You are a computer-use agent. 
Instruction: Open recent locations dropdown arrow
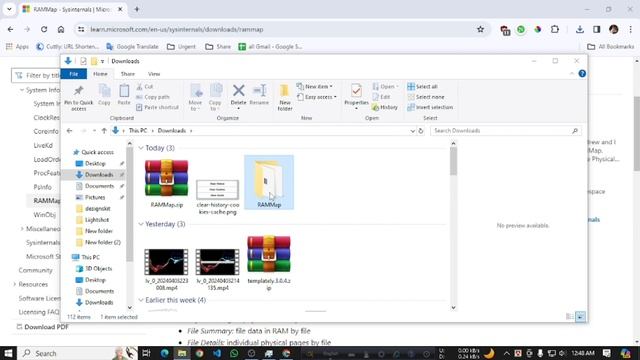94,131
